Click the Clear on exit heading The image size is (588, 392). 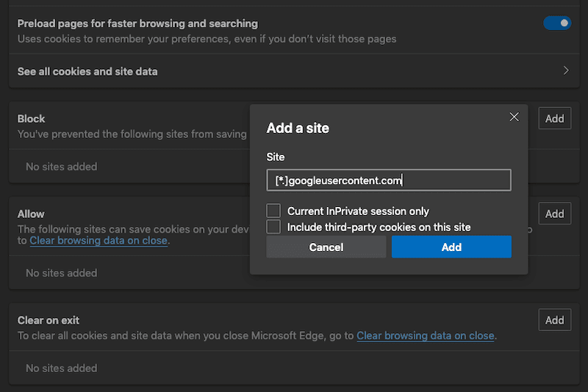49,320
